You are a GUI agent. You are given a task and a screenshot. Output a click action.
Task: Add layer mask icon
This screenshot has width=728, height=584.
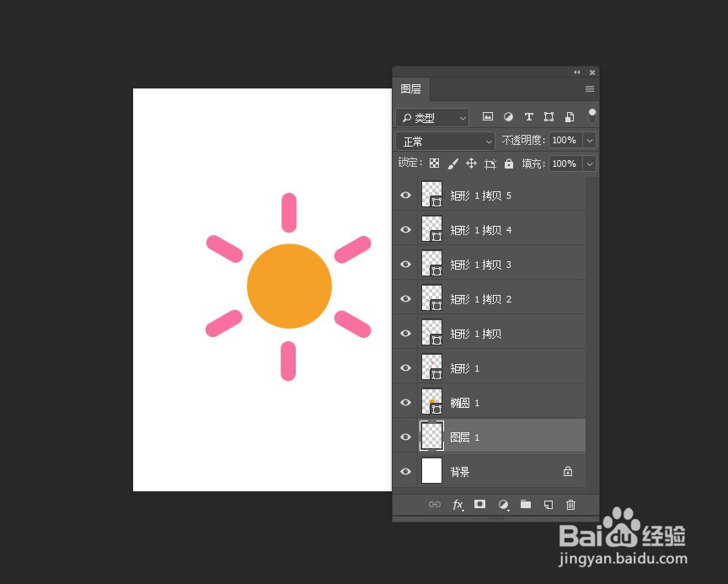click(479, 504)
